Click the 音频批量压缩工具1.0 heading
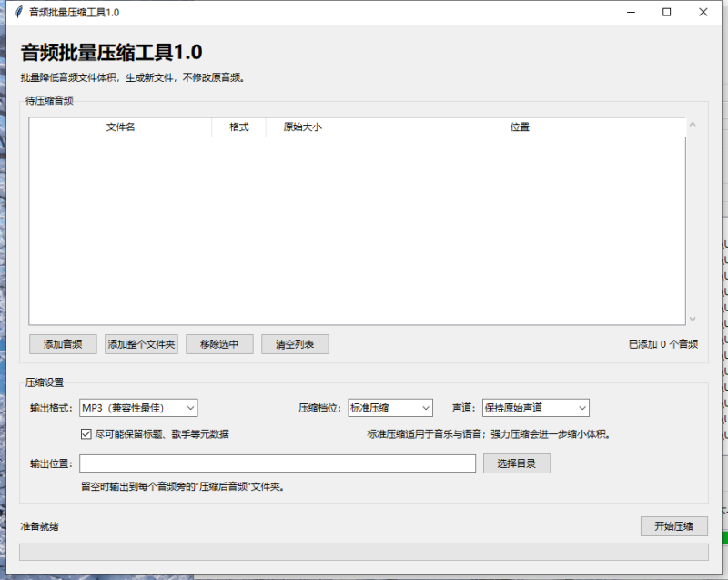Viewport: 728px width, 580px height. pos(111,52)
